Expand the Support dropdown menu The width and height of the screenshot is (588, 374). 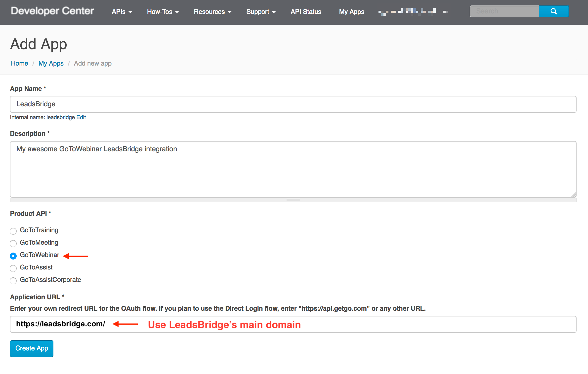pyautogui.click(x=261, y=12)
